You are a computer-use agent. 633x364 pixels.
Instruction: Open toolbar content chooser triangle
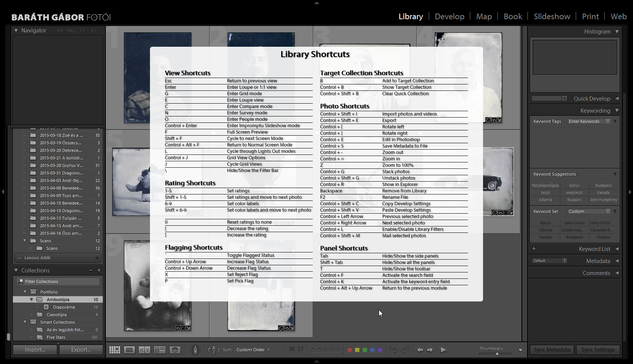click(520, 350)
